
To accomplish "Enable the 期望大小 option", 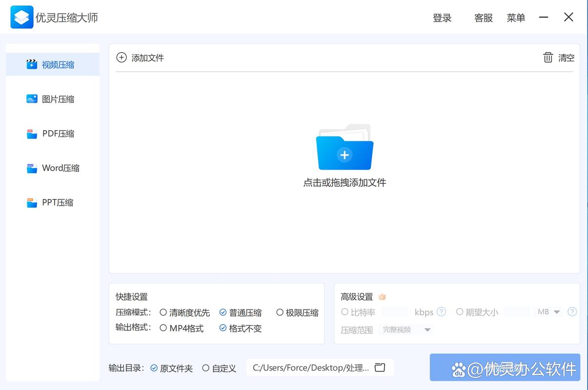I will pyautogui.click(x=460, y=312).
